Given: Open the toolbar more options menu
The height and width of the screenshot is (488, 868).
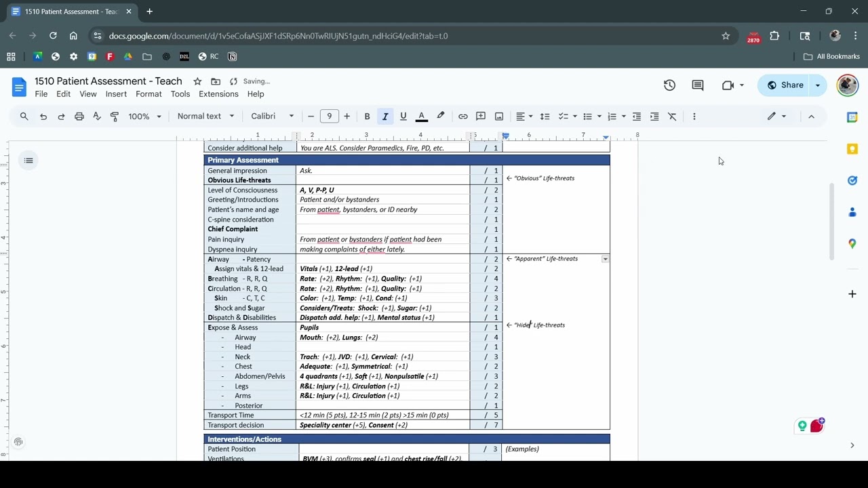Looking at the screenshot, I should click(694, 117).
